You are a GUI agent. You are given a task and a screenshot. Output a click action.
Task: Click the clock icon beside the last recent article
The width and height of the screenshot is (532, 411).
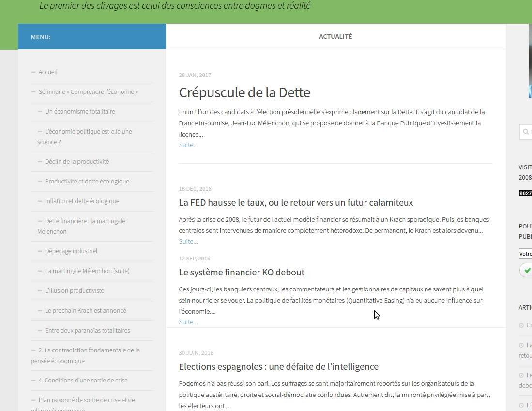521,405
